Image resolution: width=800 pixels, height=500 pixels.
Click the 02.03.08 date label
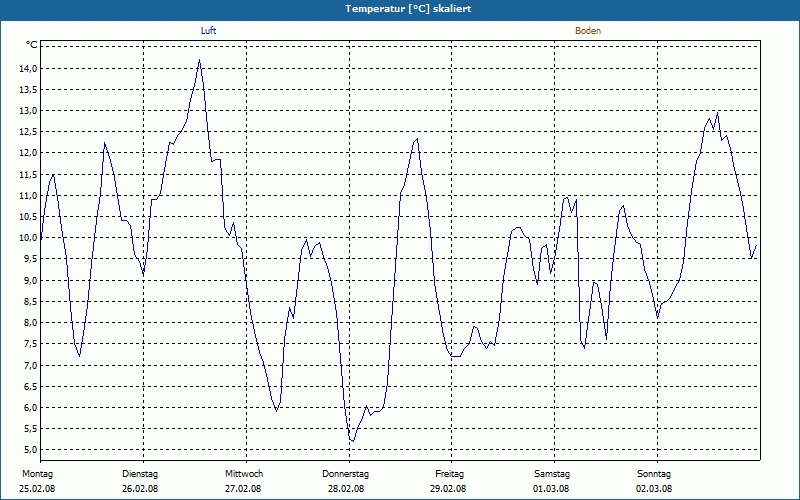pyautogui.click(x=654, y=489)
